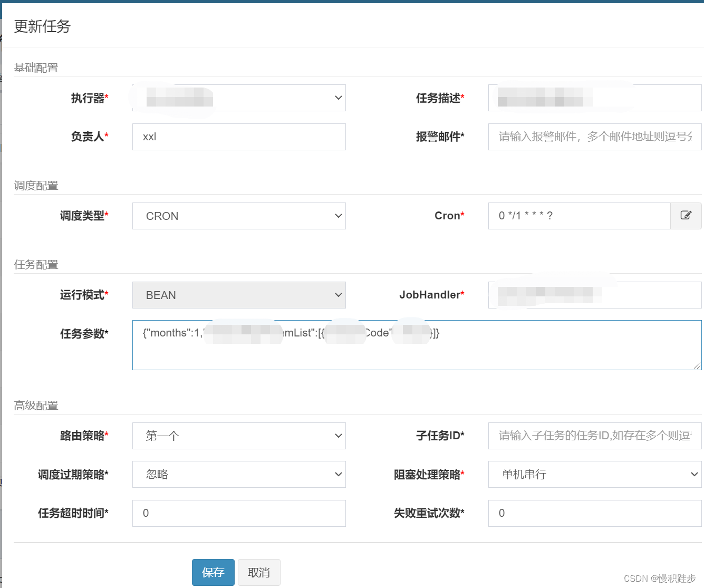
Task: Open the 执行器 executor dropdown
Action: tap(239, 98)
